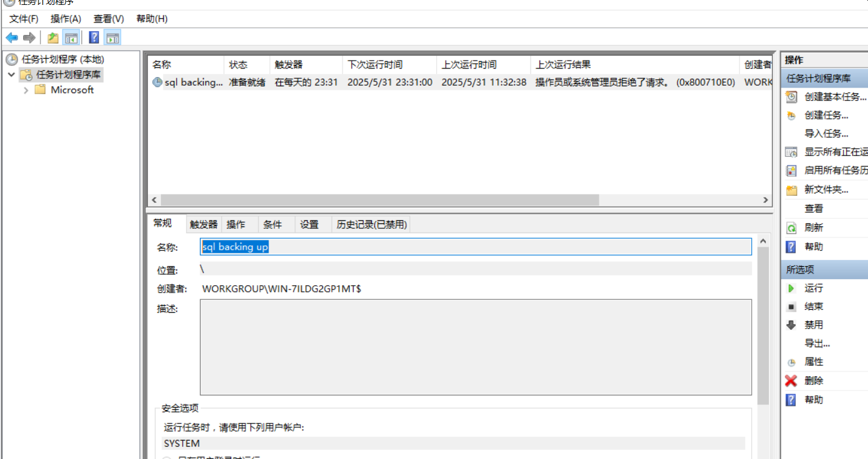The image size is (868, 459).
Task: Open the 查看 view options dropdown
Action: 814,208
